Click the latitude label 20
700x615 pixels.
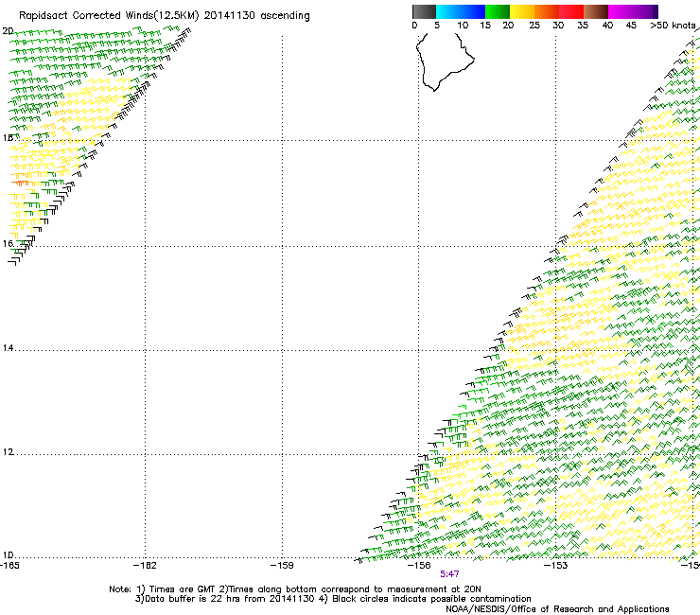coord(8,31)
